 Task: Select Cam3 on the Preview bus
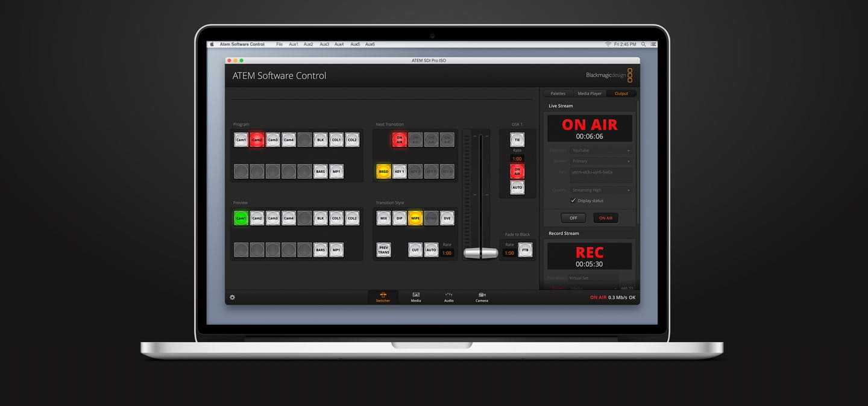click(273, 218)
